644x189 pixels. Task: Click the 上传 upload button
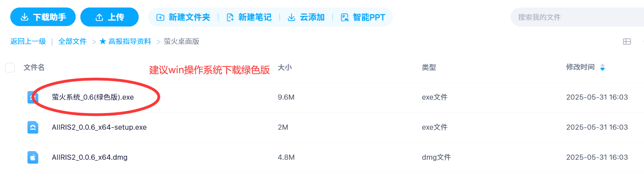(x=109, y=17)
